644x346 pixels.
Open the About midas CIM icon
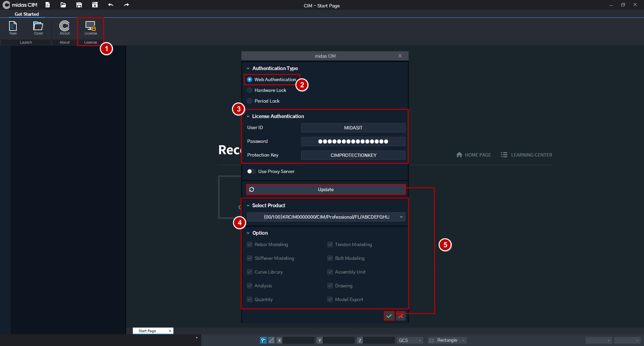click(x=64, y=28)
